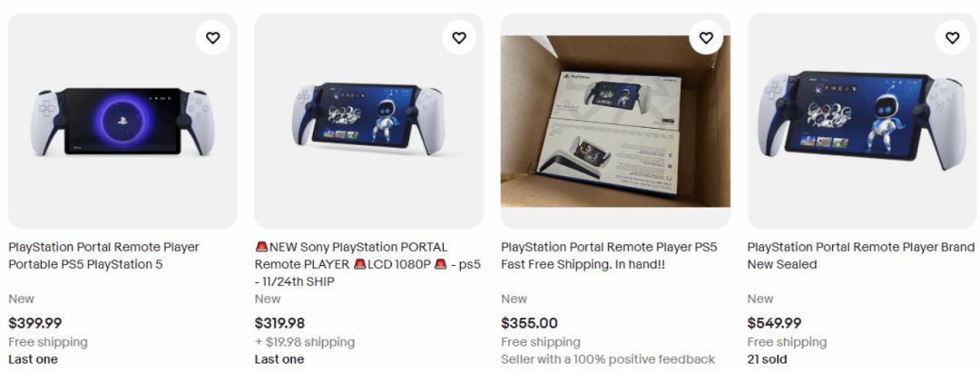Add the $399.99 Portal listing to watchlist
The image size is (980, 373).
click(x=212, y=38)
